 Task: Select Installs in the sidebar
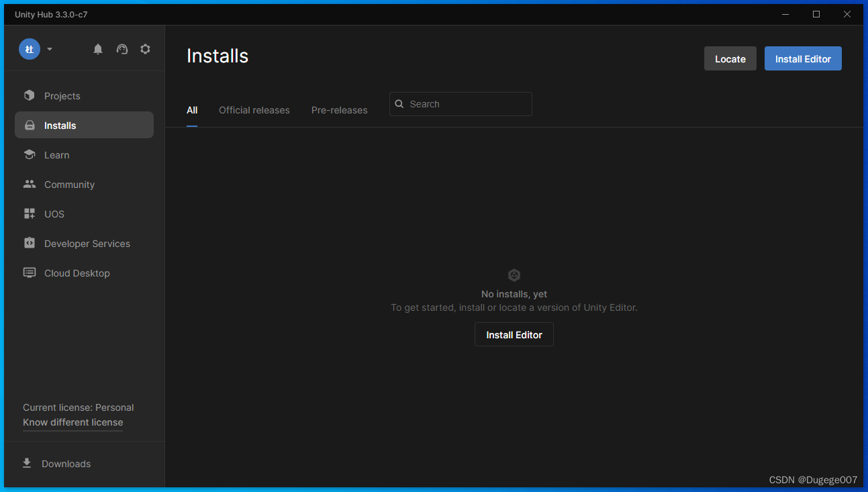84,125
